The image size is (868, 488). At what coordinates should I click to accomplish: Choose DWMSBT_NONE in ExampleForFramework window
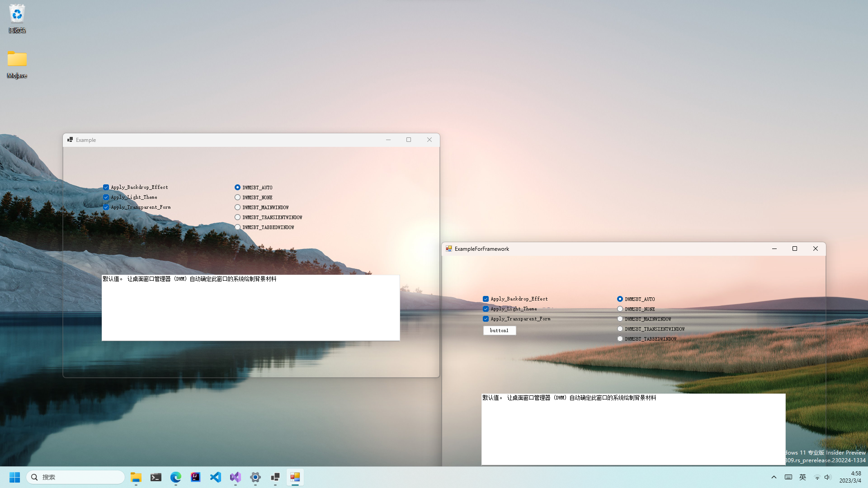click(x=620, y=309)
